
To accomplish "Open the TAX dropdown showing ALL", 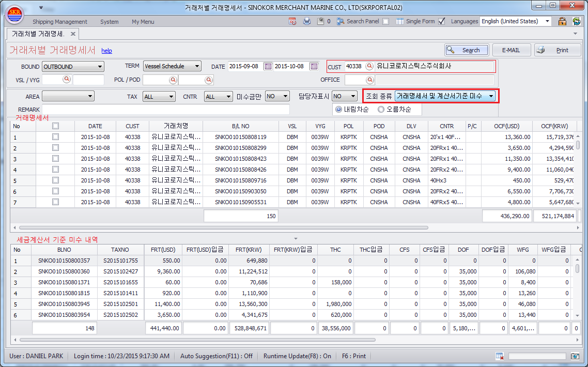I will coord(159,97).
